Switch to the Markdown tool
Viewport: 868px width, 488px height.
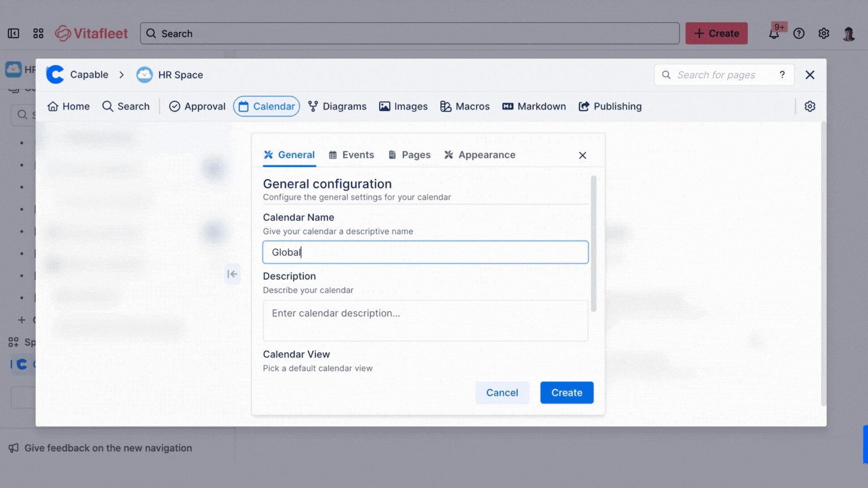(533, 106)
